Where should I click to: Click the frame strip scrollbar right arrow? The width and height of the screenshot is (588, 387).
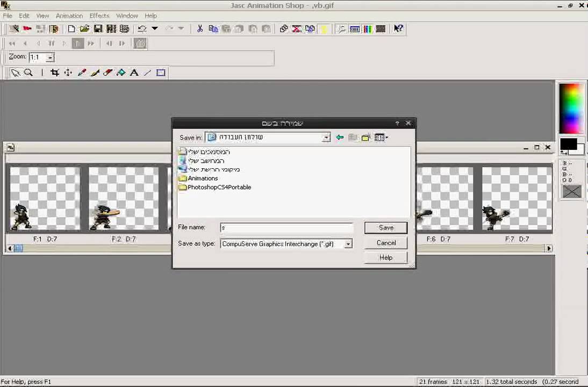point(549,248)
